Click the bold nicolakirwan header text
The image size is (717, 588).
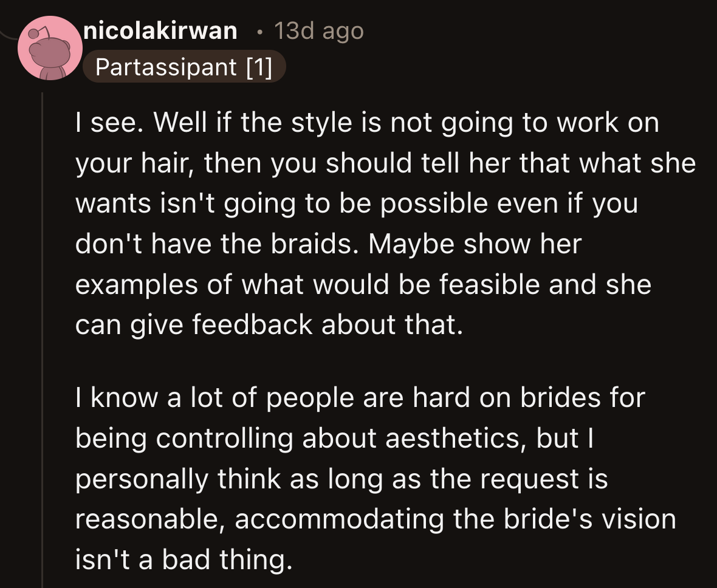(159, 30)
